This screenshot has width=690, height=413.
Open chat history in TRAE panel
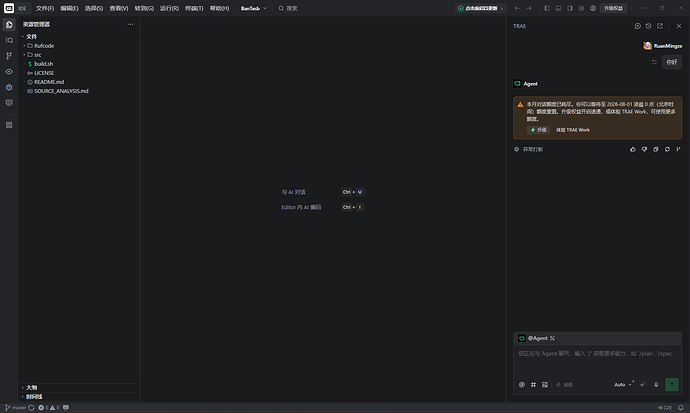tap(649, 26)
